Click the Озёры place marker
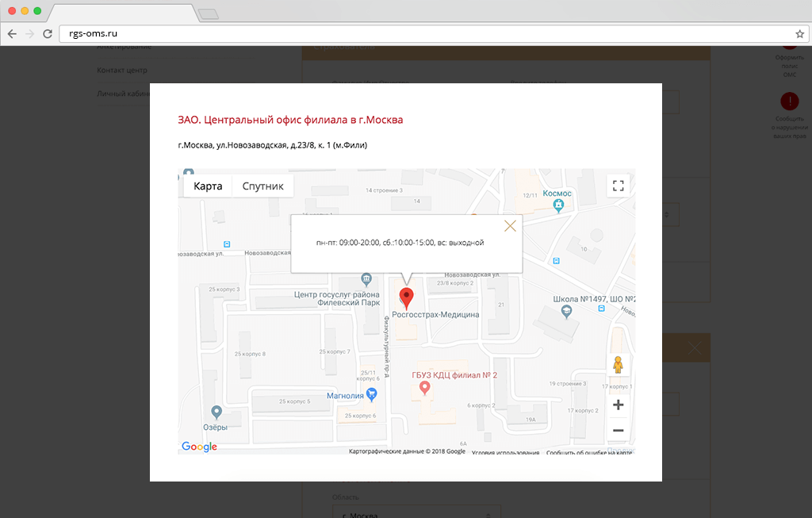Image resolution: width=812 pixels, height=518 pixels. point(216,412)
